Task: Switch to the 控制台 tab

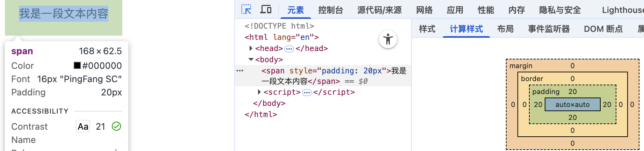Action: (x=330, y=10)
